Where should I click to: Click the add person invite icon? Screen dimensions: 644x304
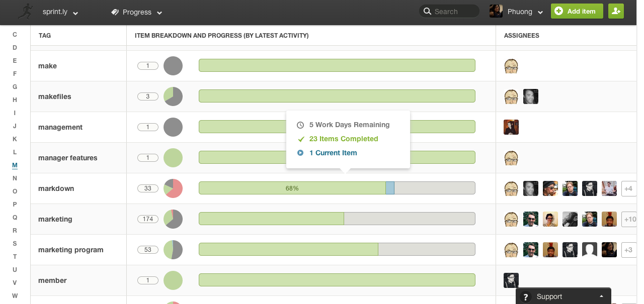pyautogui.click(x=616, y=12)
